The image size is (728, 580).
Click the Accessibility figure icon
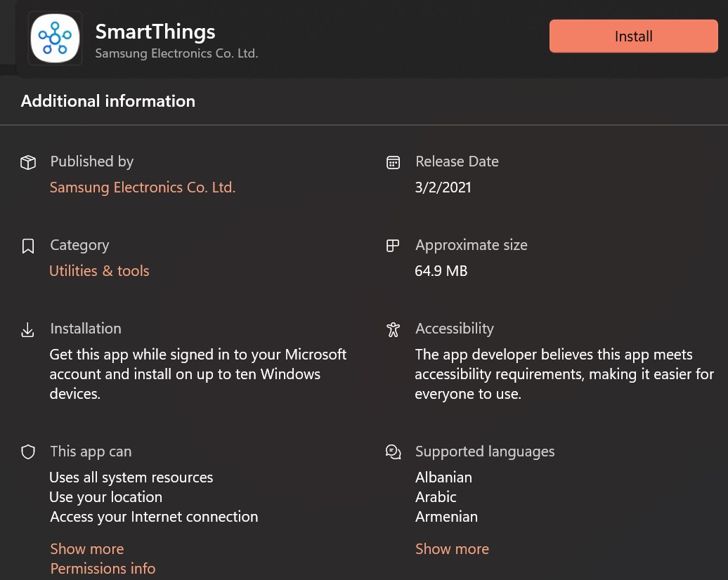tap(394, 329)
